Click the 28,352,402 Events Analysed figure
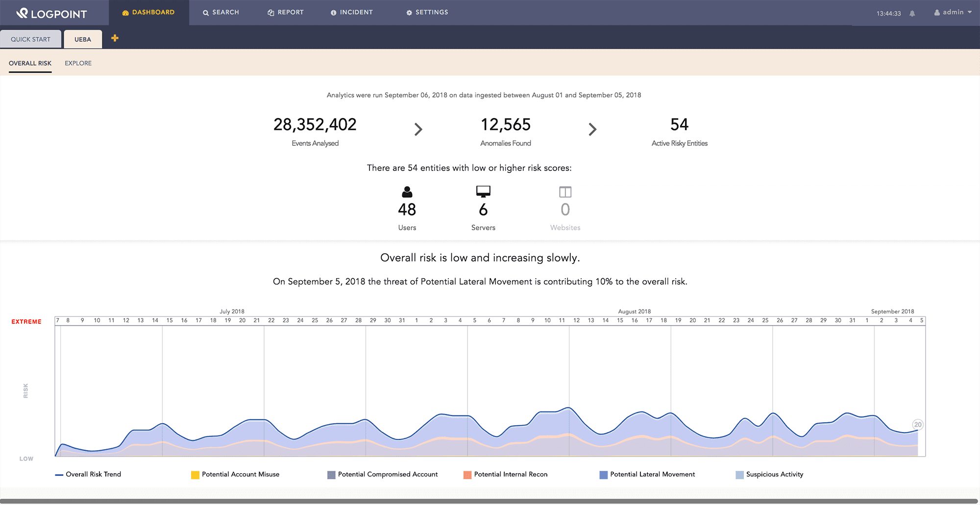 (x=315, y=125)
